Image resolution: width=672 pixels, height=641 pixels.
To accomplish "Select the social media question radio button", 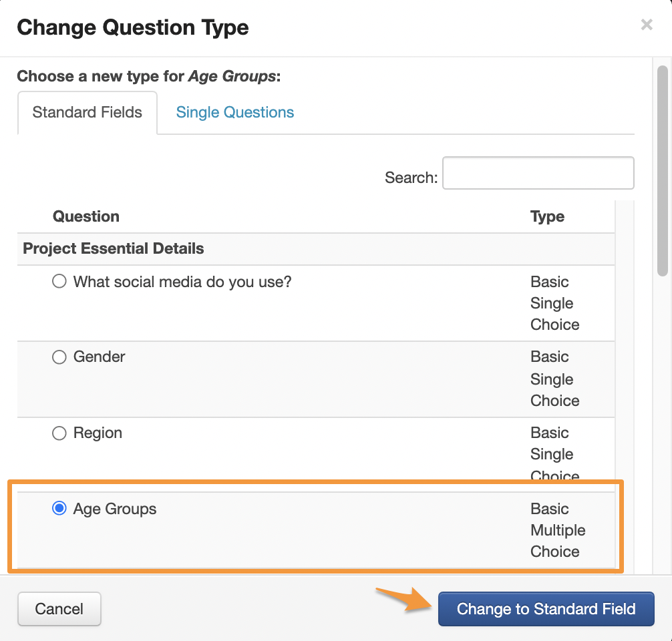I will (59, 282).
